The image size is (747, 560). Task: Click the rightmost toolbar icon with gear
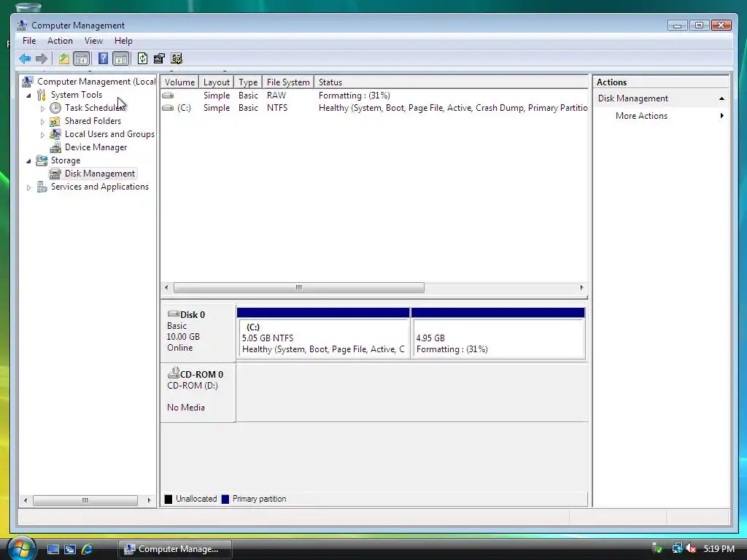coord(177,58)
